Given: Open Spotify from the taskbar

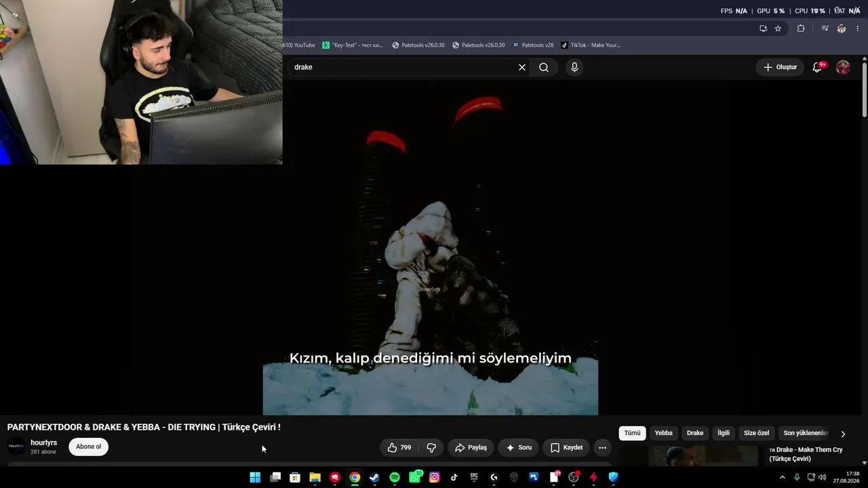Looking at the screenshot, I should (x=395, y=477).
